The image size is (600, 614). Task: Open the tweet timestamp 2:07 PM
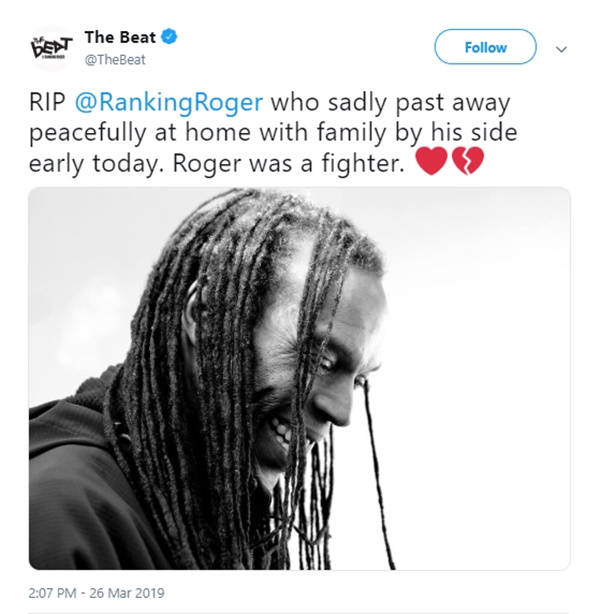(52, 592)
